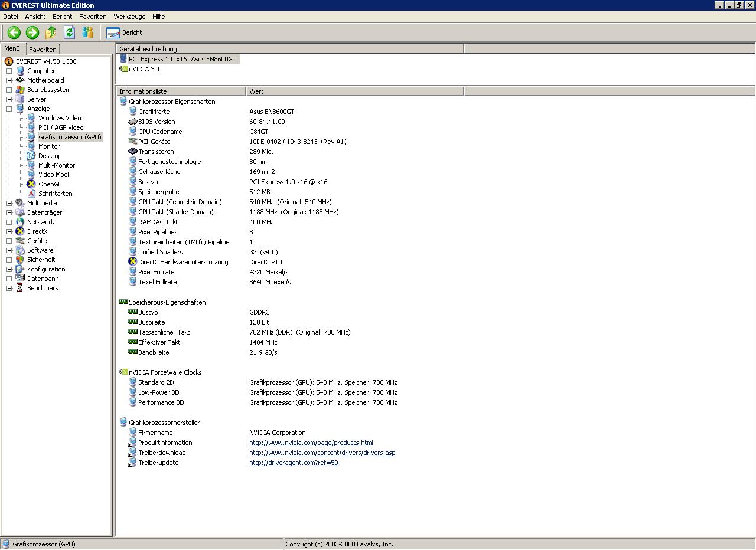Screen dimensions: 756x550
Task: Click the Konfiguration icon in the tree
Action: tap(20, 269)
